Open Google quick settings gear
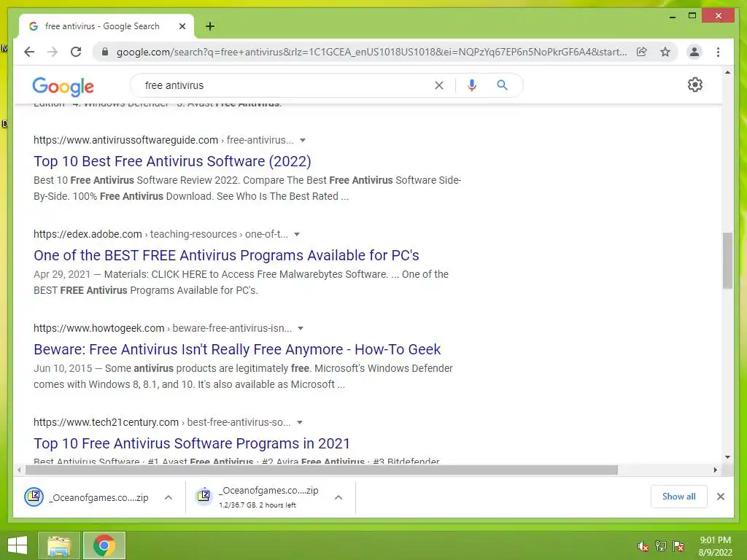The width and height of the screenshot is (747, 560). pos(694,85)
